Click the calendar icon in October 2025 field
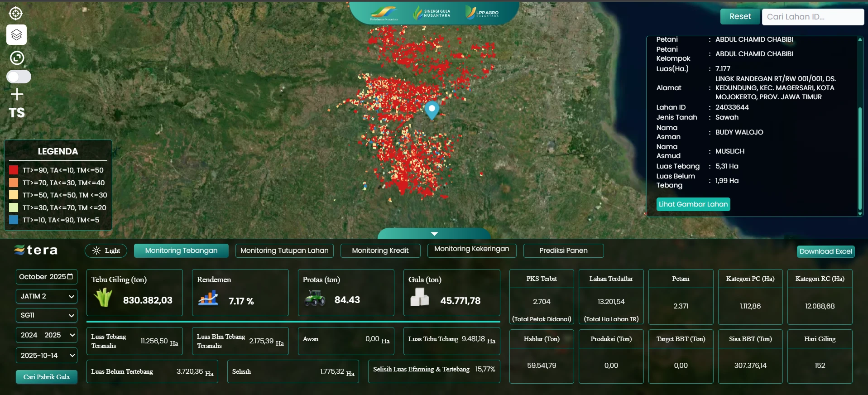The image size is (868, 395). [x=70, y=277]
